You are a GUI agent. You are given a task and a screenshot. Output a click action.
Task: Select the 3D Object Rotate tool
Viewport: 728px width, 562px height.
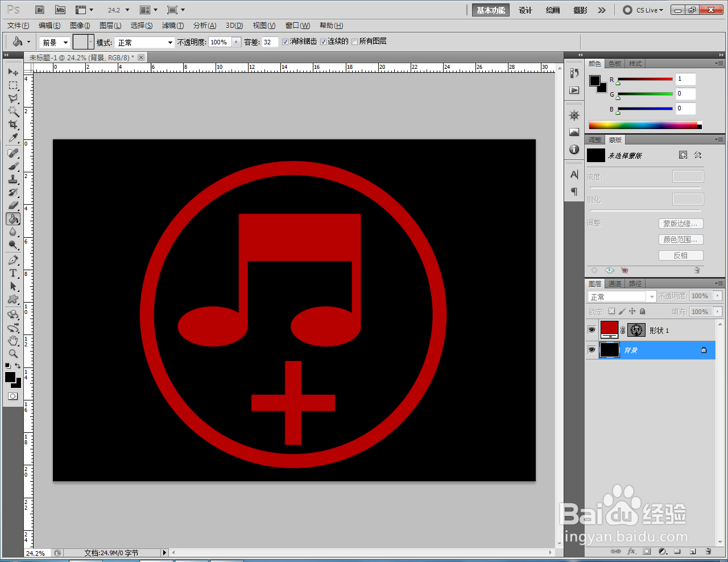click(13, 315)
